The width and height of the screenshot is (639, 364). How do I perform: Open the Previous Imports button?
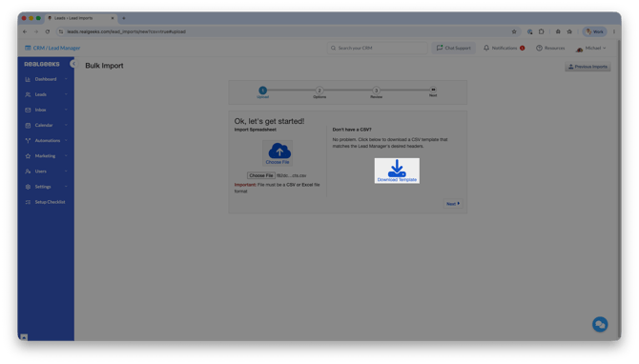587,67
